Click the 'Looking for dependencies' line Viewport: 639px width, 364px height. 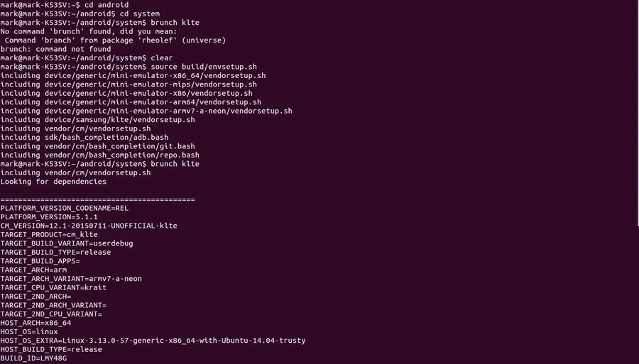pyautogui.click(x=53, y=182)
